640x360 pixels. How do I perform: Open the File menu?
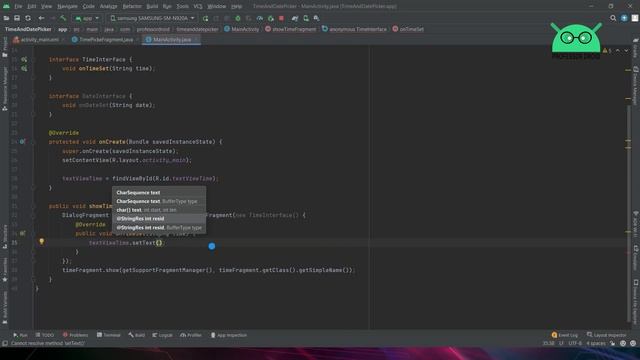18,7
